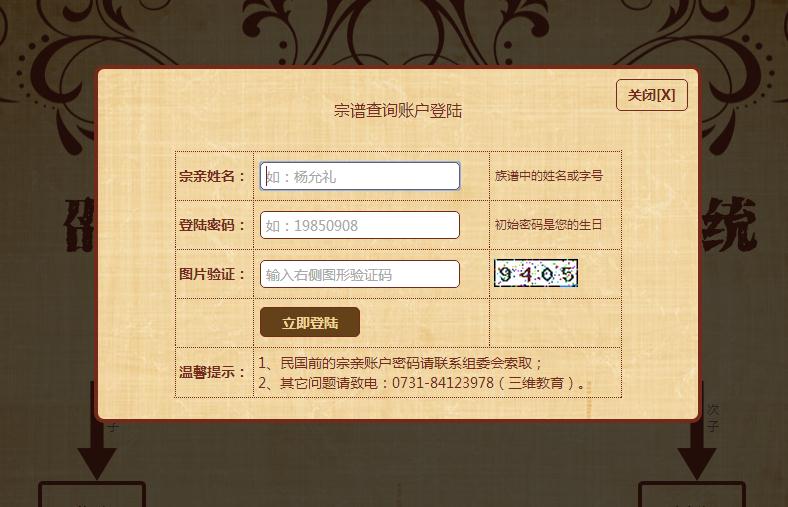Click the 登陆密码 field label
Viewport: 788px width, 507px height.
coord(212,225)
